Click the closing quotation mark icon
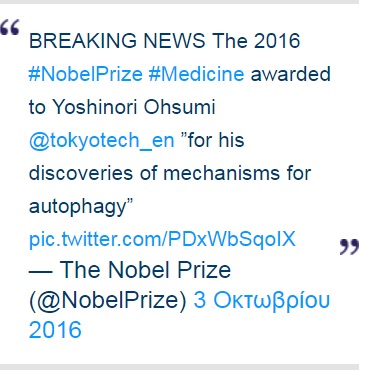The width and height of the screenshot is (369, 372). [349, 246]
